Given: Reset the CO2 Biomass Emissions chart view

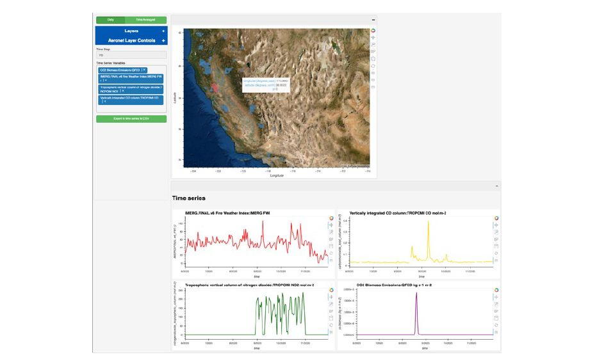Looking at the screenshot, I should pos(496,325).
